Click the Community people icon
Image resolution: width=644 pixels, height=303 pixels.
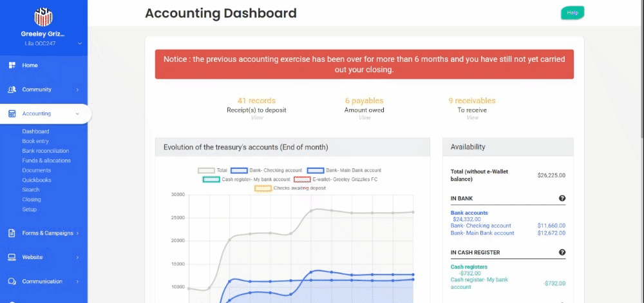coord(12,90)
